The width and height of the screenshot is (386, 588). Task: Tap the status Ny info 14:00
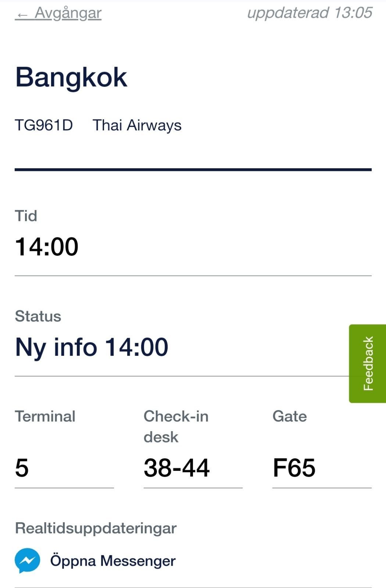pyautogui.click(x=92, y=347)
